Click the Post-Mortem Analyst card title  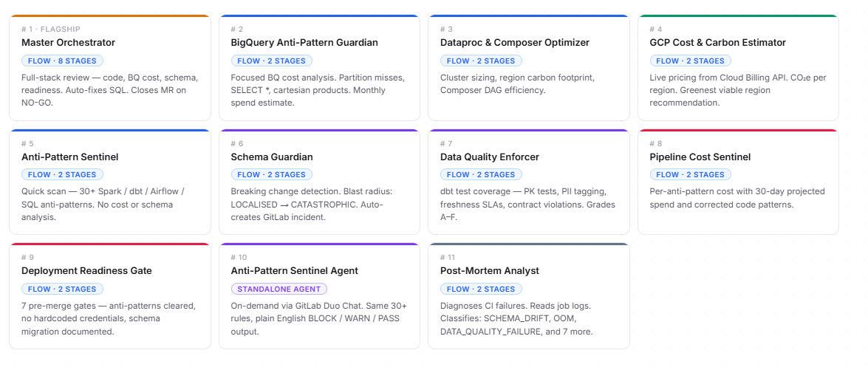[489, 271]
